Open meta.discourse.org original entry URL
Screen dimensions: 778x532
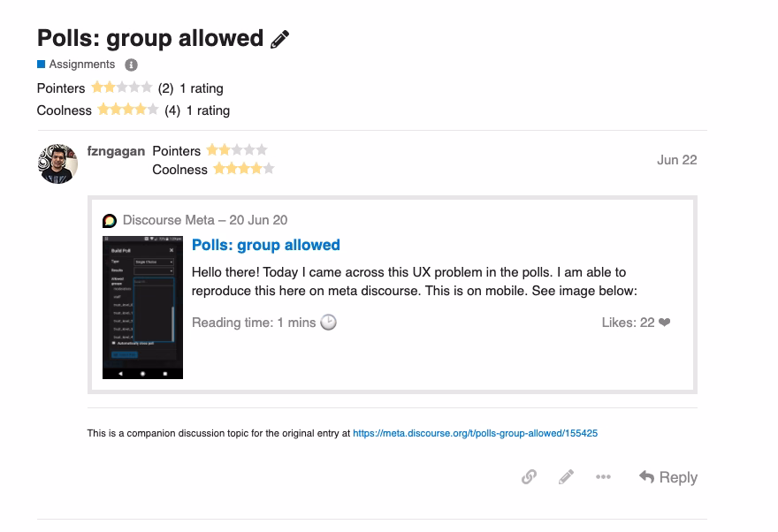475,433
